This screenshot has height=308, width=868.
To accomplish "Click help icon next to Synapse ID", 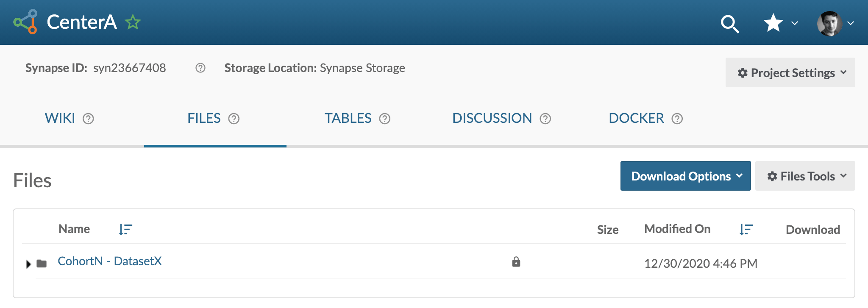I will 200,68.
